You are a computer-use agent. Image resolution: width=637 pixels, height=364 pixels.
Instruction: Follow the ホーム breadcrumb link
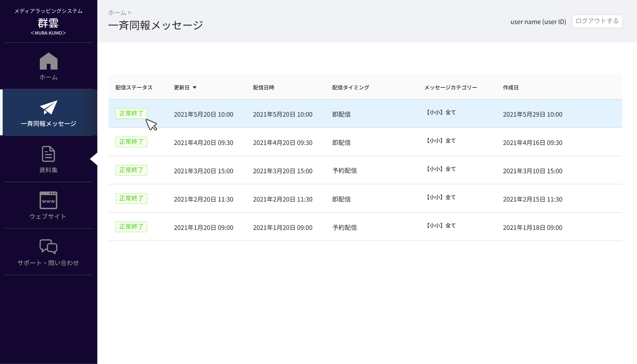coord(117,12)
